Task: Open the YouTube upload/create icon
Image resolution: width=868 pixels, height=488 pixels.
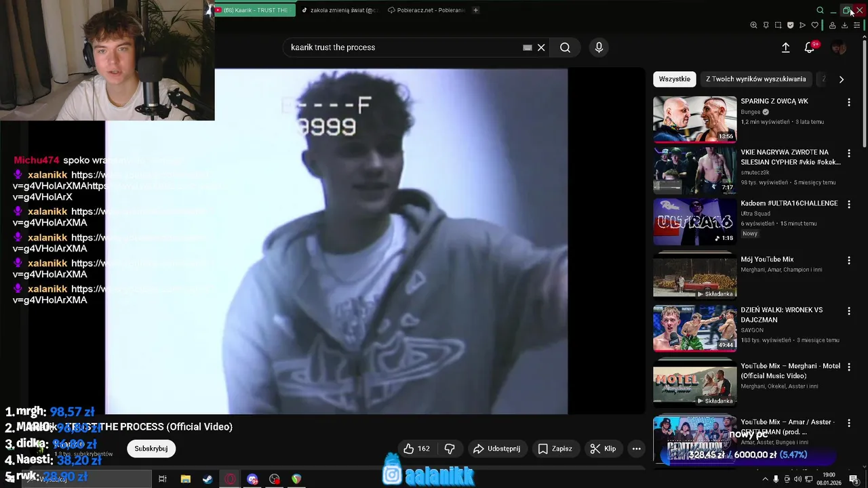Action: tap(785, 47)
